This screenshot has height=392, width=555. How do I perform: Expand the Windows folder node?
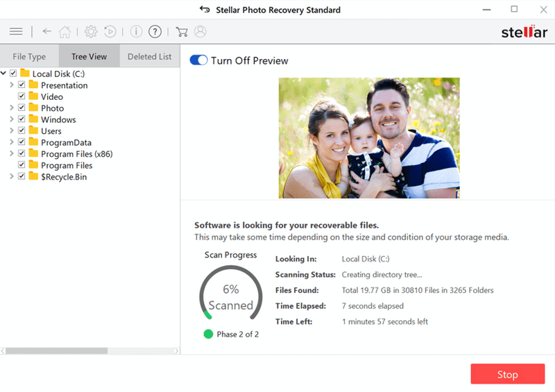click(x=12, y=119)
